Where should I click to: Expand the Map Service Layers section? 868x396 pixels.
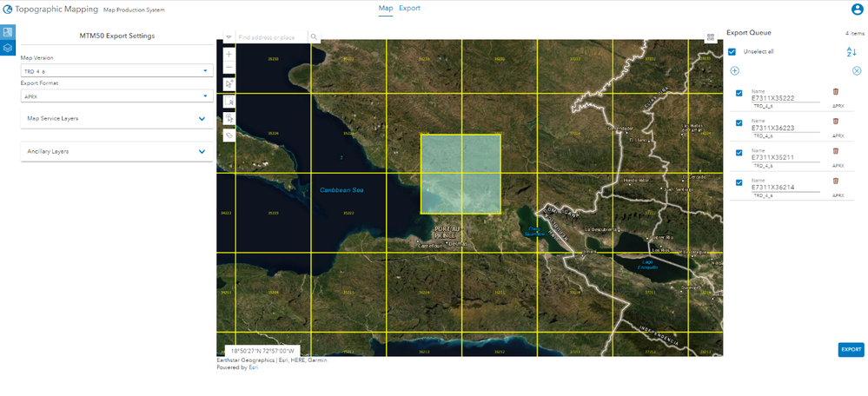(x=116, y=118)
